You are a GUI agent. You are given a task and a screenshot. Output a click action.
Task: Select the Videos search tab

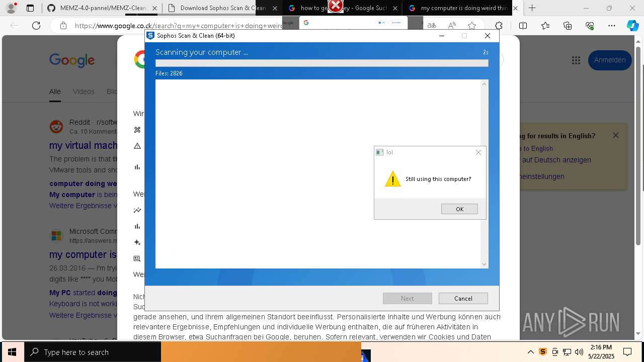coord(84,92)
